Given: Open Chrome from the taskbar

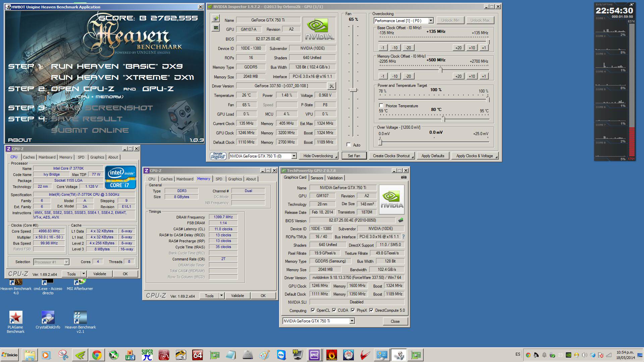Looking at the screenshot, I should 97,355.
